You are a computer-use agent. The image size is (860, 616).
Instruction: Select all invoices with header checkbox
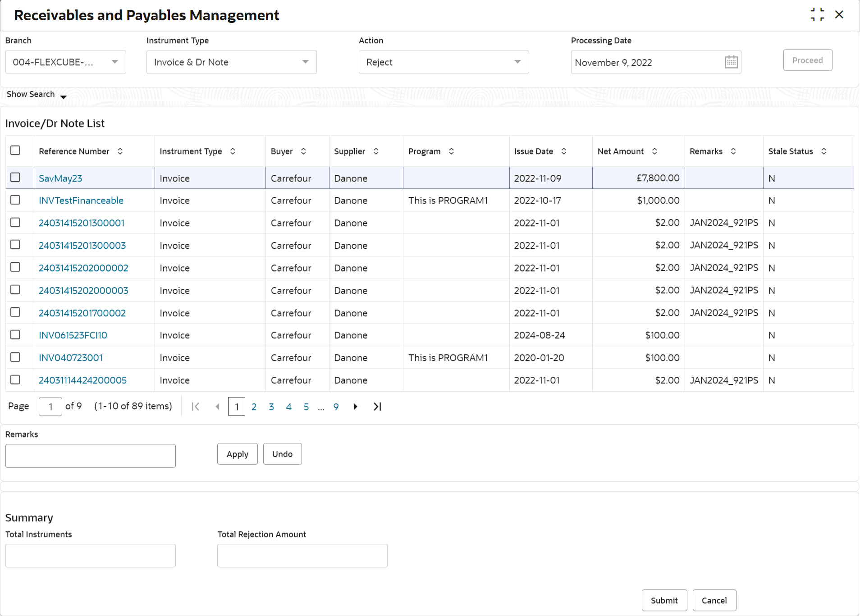point(15,151)
